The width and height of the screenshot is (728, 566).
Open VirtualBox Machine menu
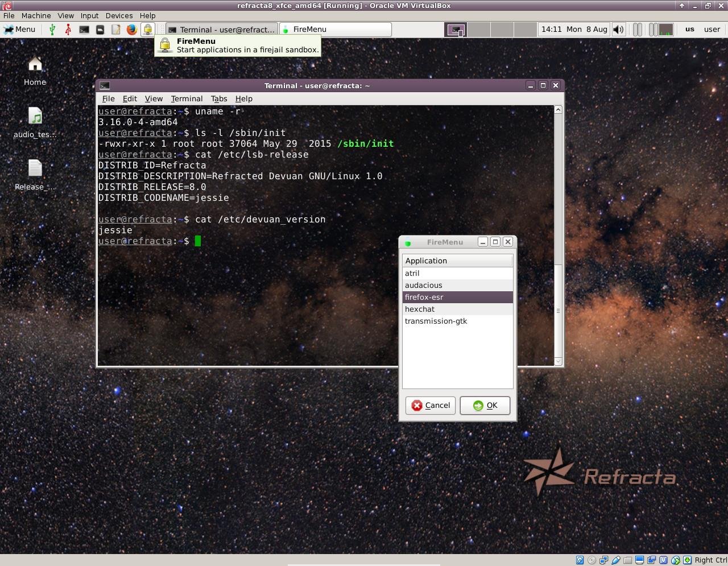[36, 15]
